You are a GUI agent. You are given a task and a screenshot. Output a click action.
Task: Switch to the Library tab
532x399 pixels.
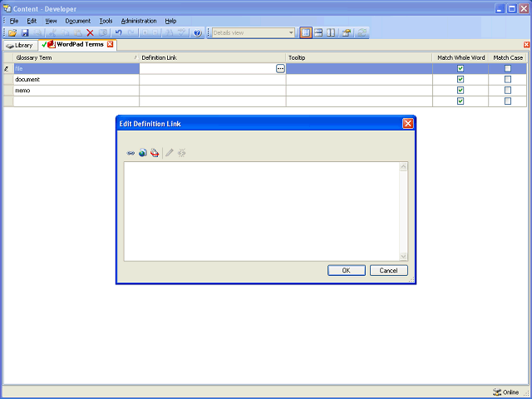[20, 45]
